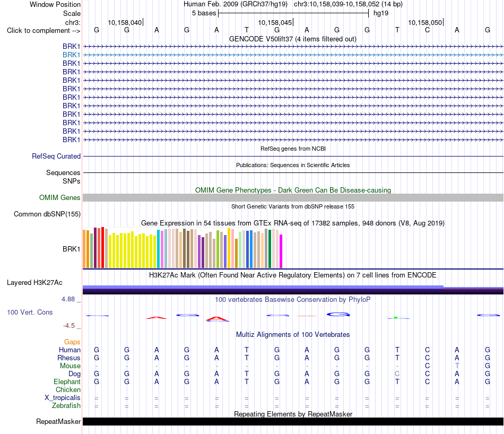504x434 pixels.
Task: Click 'Repeating Elements by RepeatMasker' title
Action: click(x=293, y=414)
